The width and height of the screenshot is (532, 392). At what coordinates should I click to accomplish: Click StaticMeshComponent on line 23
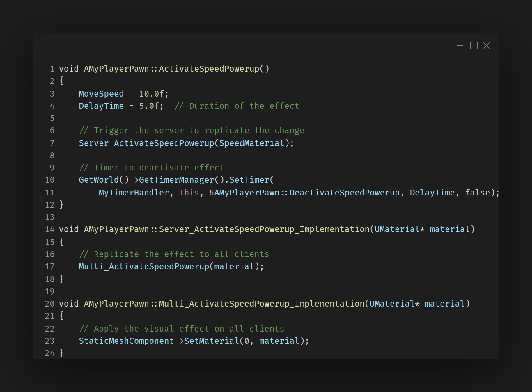[126, 341]
